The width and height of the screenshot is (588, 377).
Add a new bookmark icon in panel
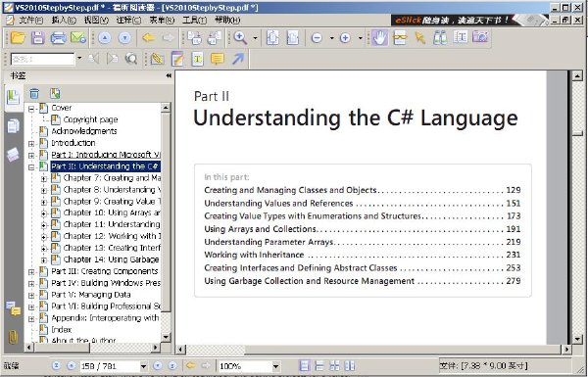[55, 93]
